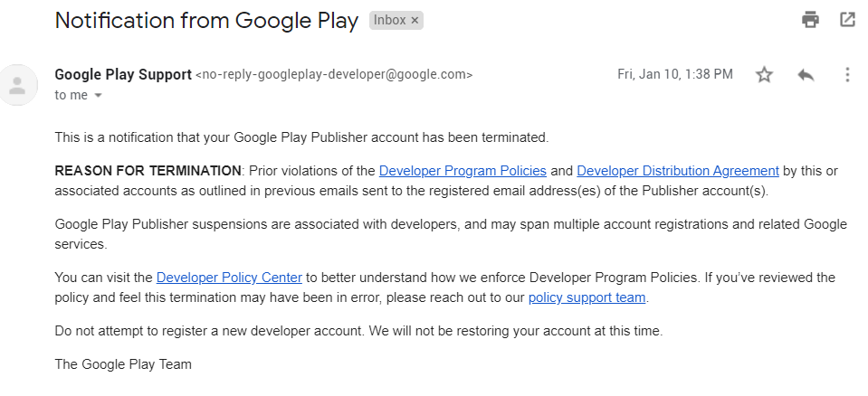Click the REASON FOR TERMINATION bold text
The width and height of the screenshot is (868, 396).
(x=148, y=171)
